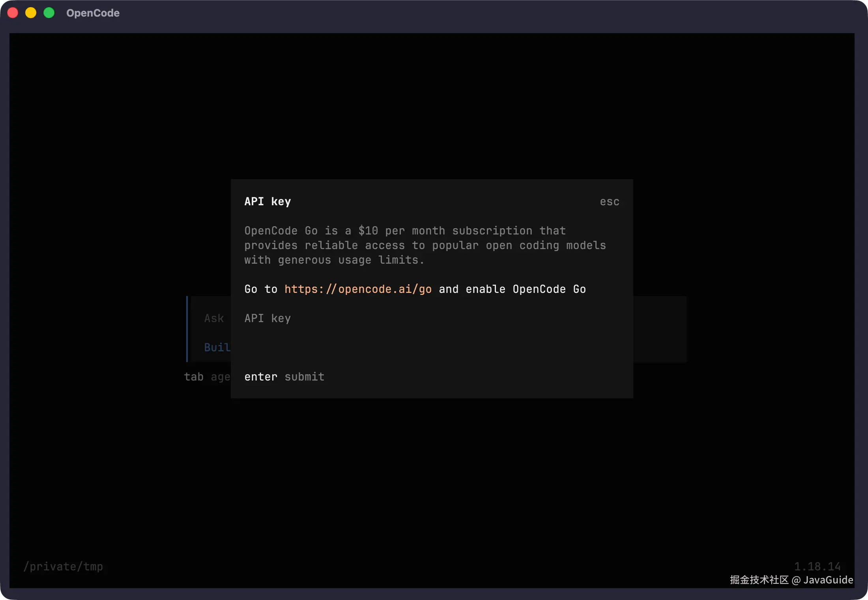The width and height of the screenshot is (868, 600).
Task: Click the green zoom window button
Action: tap(49, 13)
